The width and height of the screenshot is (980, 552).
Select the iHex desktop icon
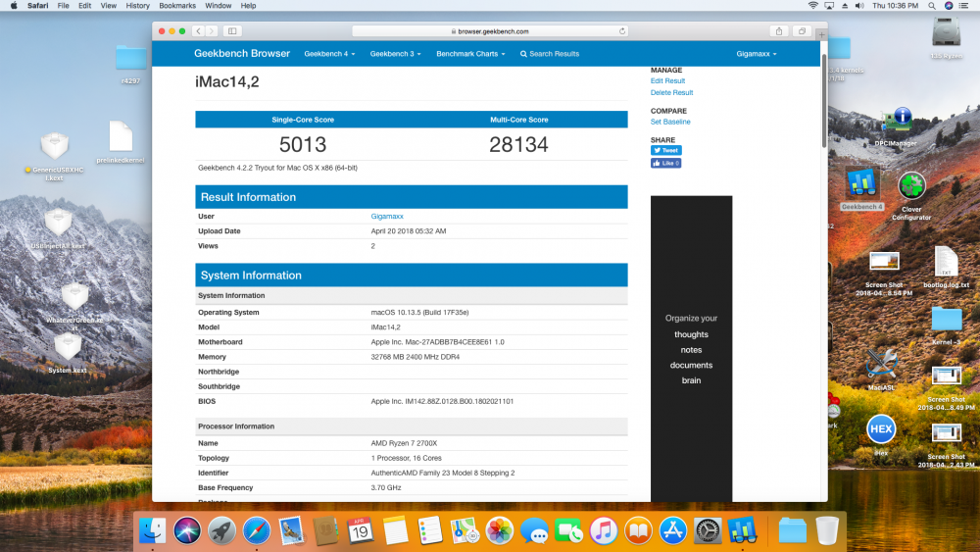tap(881, 433)
